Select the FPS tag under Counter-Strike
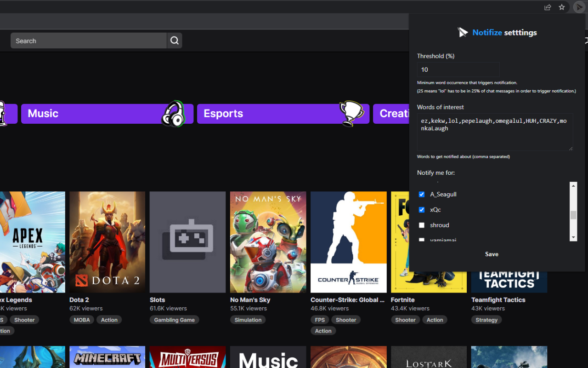The width and height of the screenshot is (588, 368). [x=320, y=320]
